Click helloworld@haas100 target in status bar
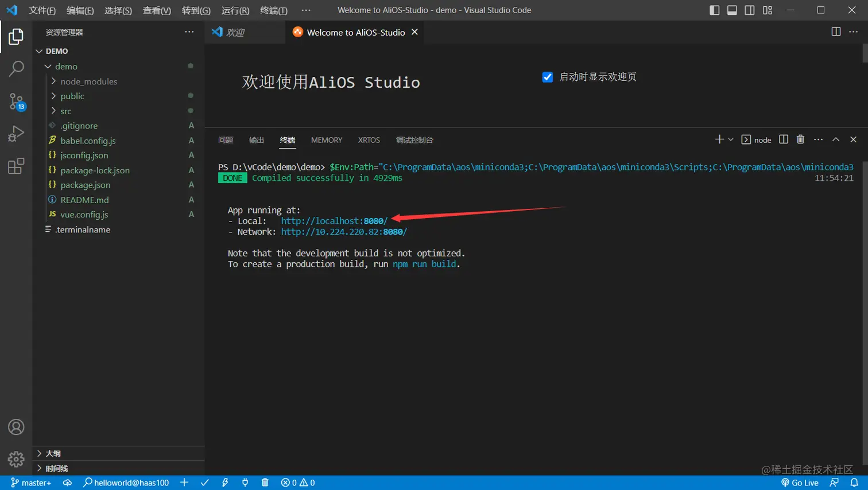Viewport: 868px width, 490px height. pyautogui.click(x=126, y=483)
